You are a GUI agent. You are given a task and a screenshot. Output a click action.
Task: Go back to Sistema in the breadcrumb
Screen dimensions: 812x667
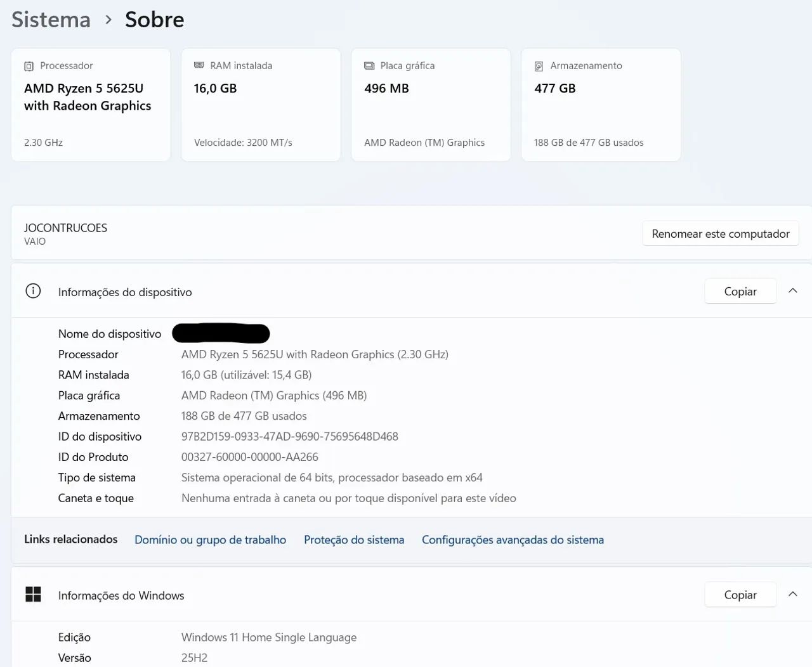click(51, 20)
